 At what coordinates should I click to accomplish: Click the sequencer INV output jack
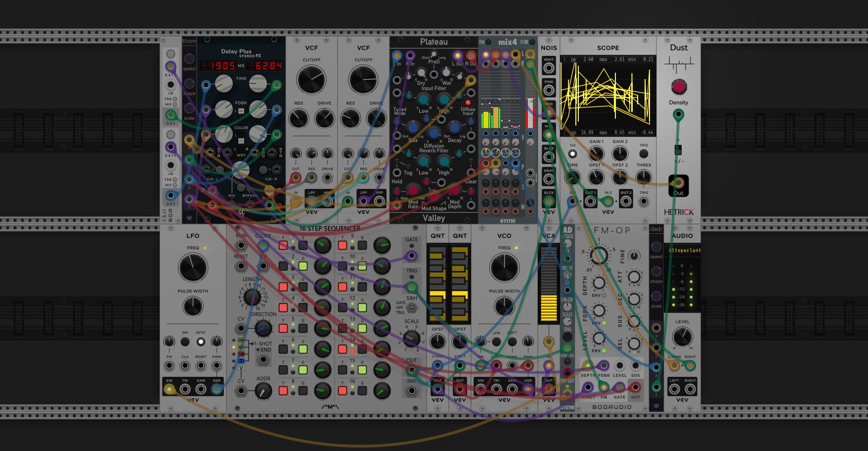(411, 391)
